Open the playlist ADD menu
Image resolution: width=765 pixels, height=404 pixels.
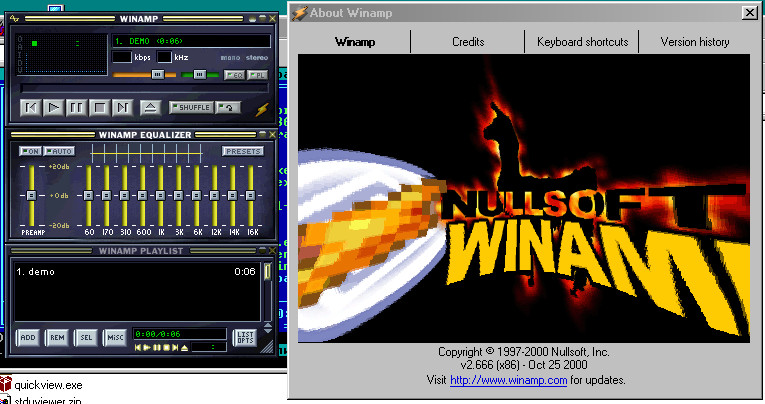(x=28, y=338)
